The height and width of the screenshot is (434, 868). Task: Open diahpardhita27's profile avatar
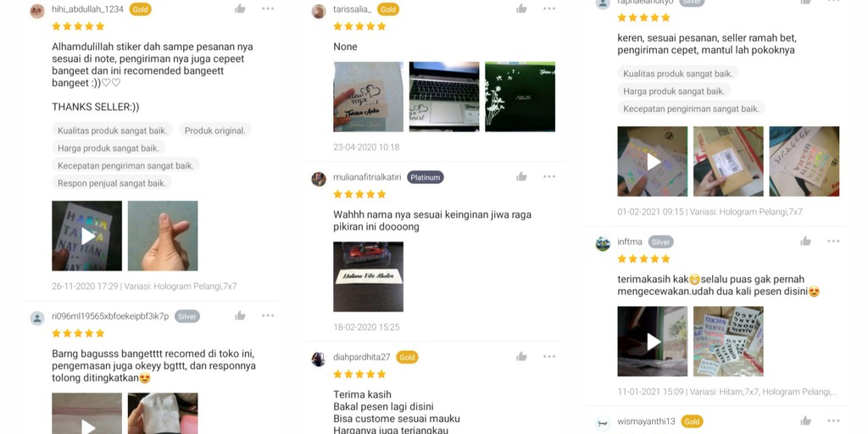coord(319,359)
